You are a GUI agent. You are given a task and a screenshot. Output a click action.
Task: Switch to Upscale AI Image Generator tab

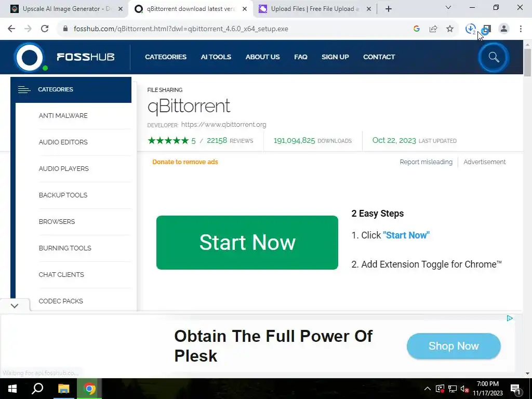(66, 9)
